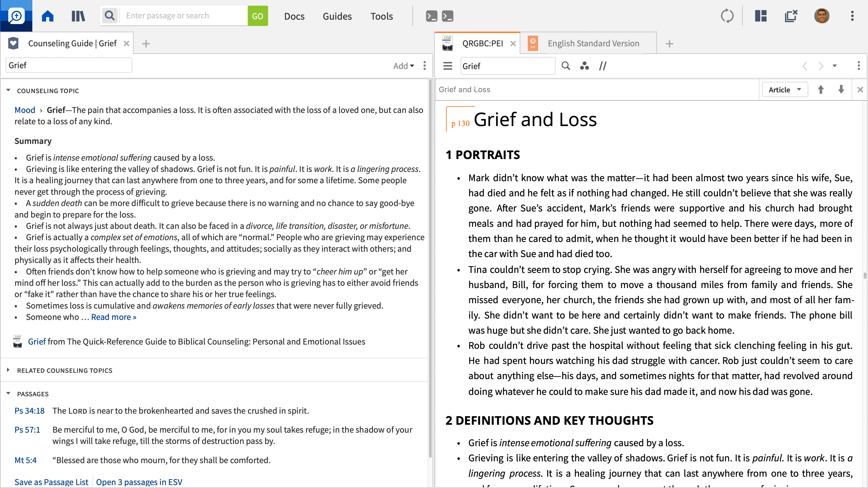Click the sync refresh icon
This screenshot has width=868, height=488.
pyautogui.click(x=727, y=16)
